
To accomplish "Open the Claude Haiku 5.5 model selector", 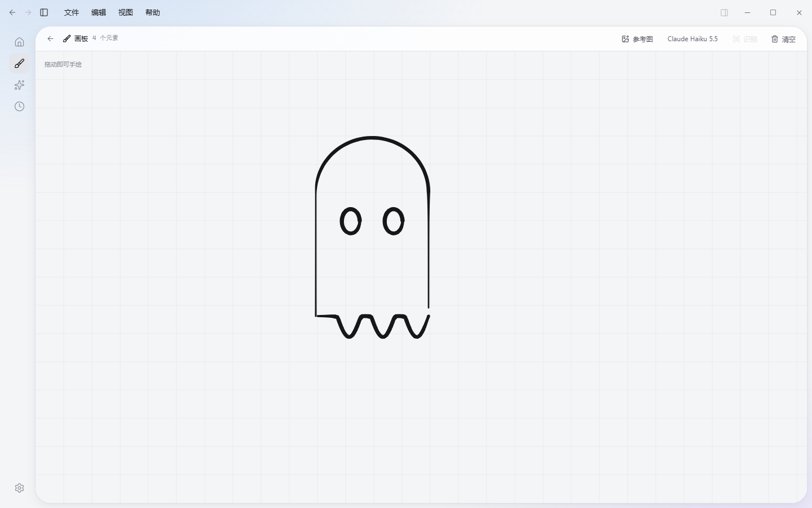I will click(x=692, y=39).
